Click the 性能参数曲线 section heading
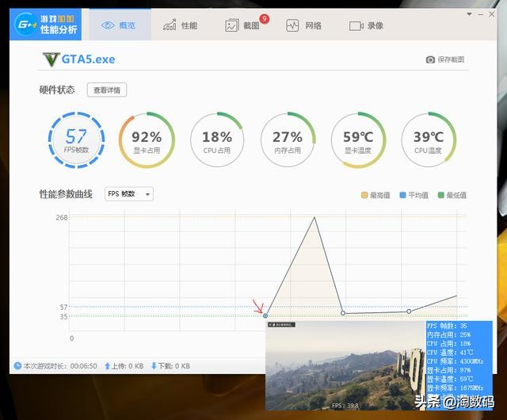This screenshot has height=420, width=507. tap(66, 194)
